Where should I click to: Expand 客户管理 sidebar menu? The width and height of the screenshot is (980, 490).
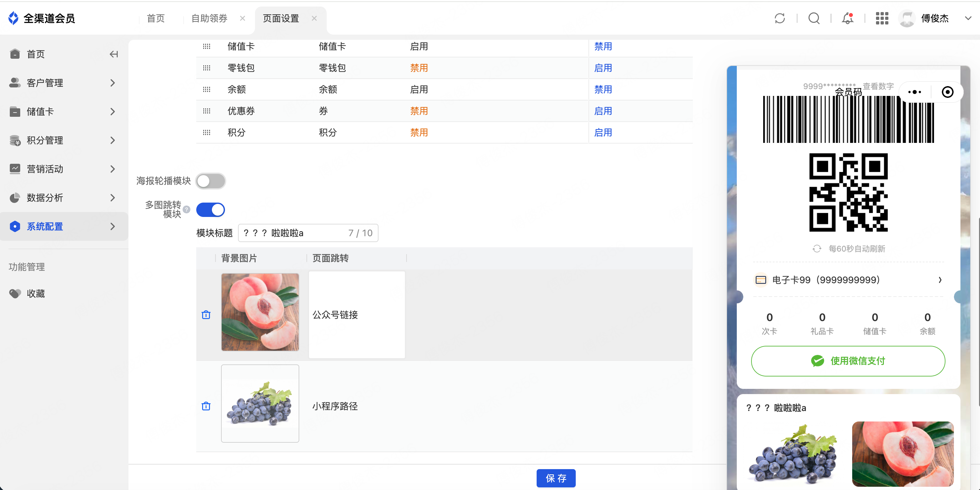coord(64,83)
